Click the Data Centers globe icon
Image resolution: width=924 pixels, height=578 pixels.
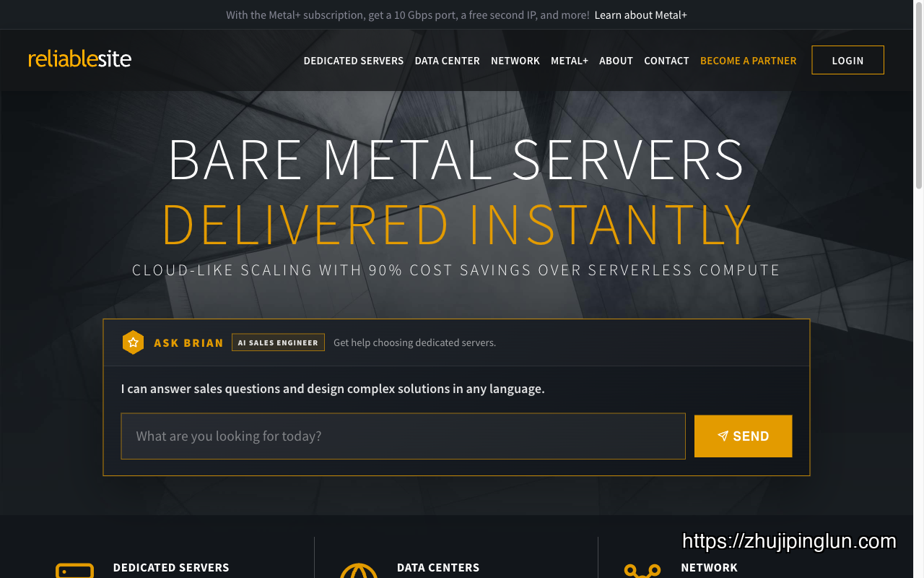point(359,571)
